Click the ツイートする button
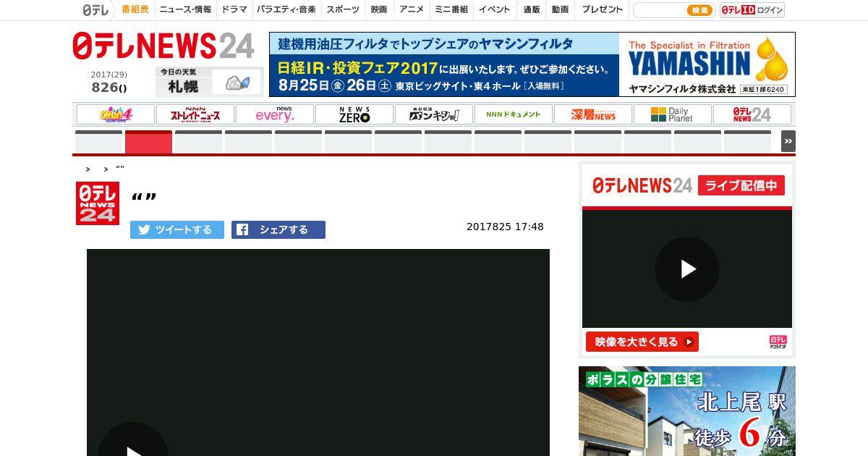Screen dimensions: 868x456 pos(177,229)
